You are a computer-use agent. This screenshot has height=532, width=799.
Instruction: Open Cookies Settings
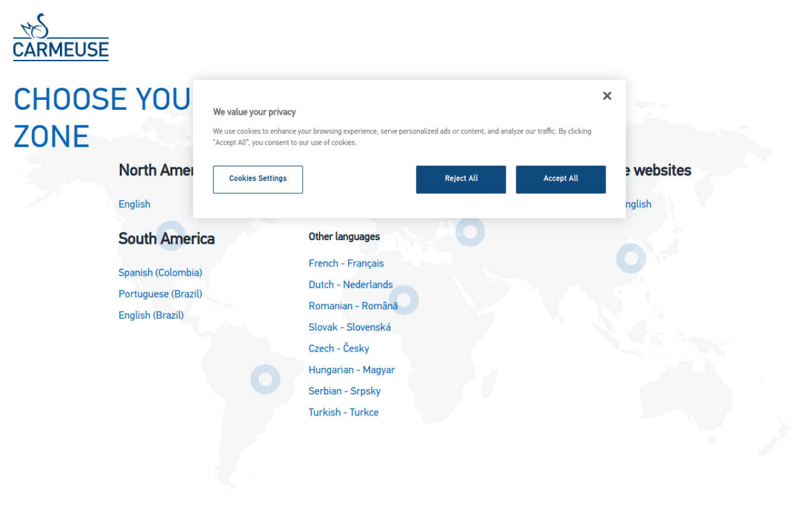tap(258, 179)
